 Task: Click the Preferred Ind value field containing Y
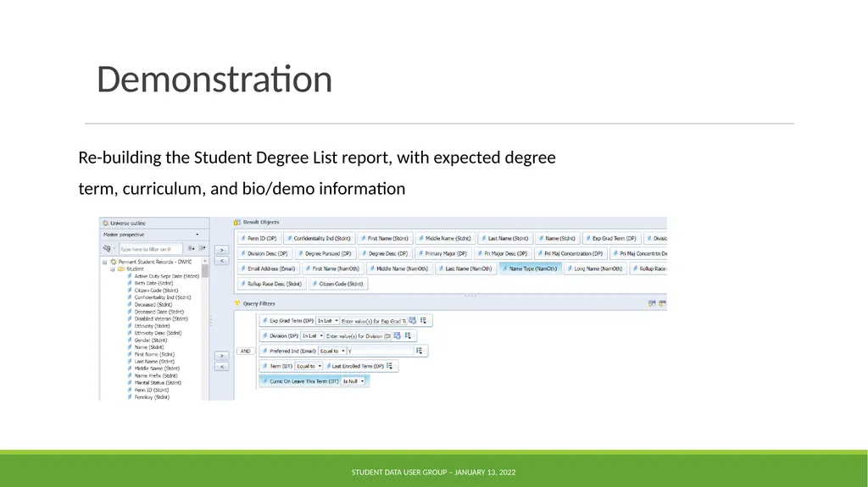click(x=381, y=351)
